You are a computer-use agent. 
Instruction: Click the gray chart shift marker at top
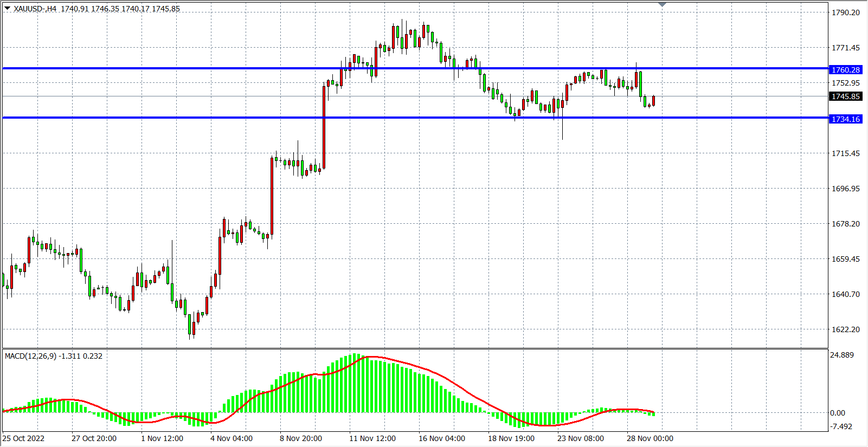[x=662, y=5]
